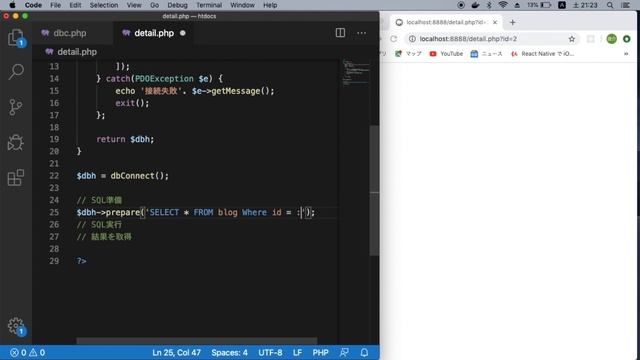Close detail.php via unsaved dot indicator
Viewport: 640px width, 360px height.
[x=182, y=33]
